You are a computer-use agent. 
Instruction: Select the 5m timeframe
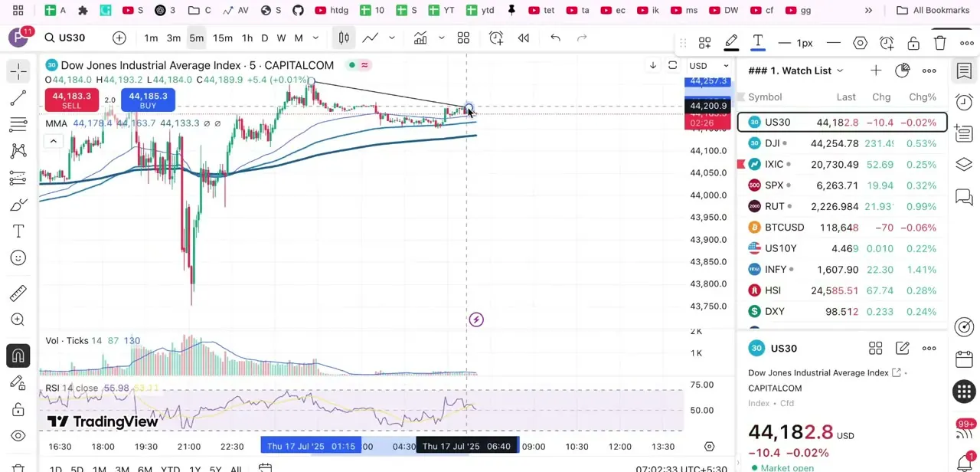point(197,38)
